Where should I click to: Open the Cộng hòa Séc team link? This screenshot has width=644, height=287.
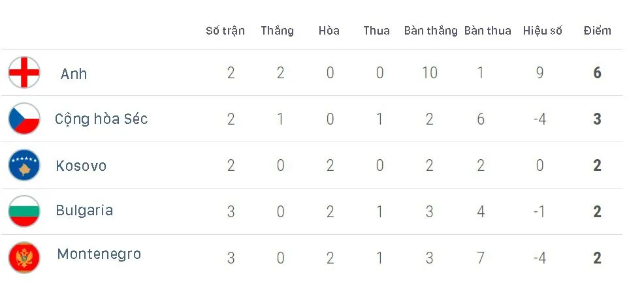(101, 119)
